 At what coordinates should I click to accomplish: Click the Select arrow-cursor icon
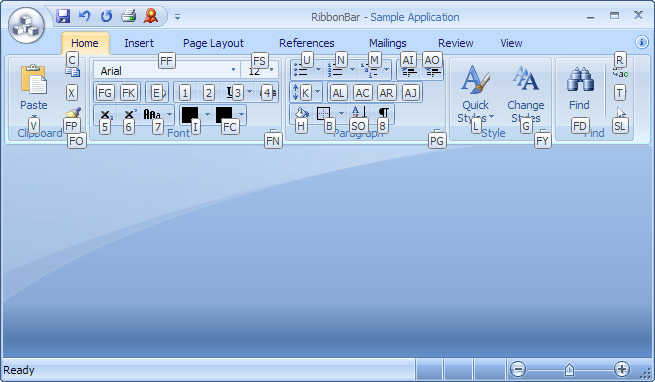coord(621,113)
